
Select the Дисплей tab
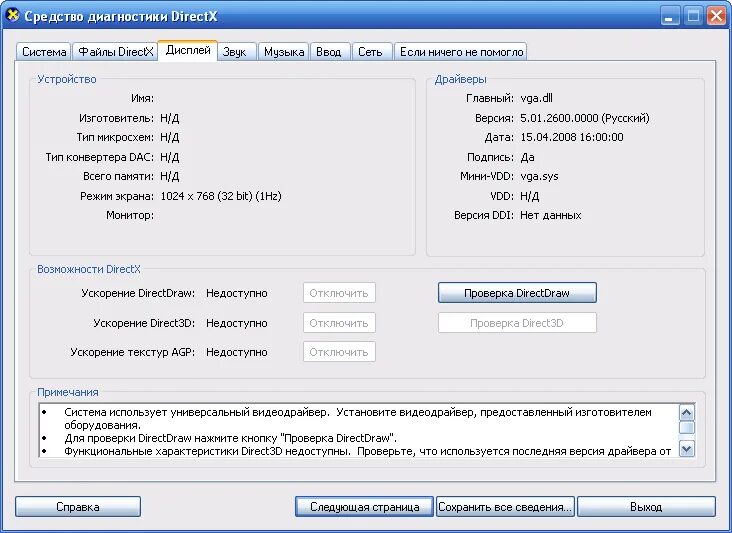click(x=188, y=50)
